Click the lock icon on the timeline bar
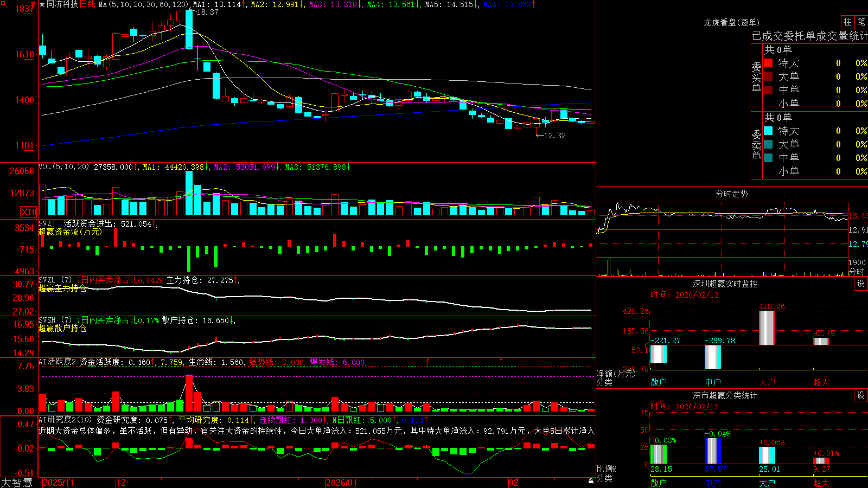This screenshot has height=488, width=868. click(591, 481)
